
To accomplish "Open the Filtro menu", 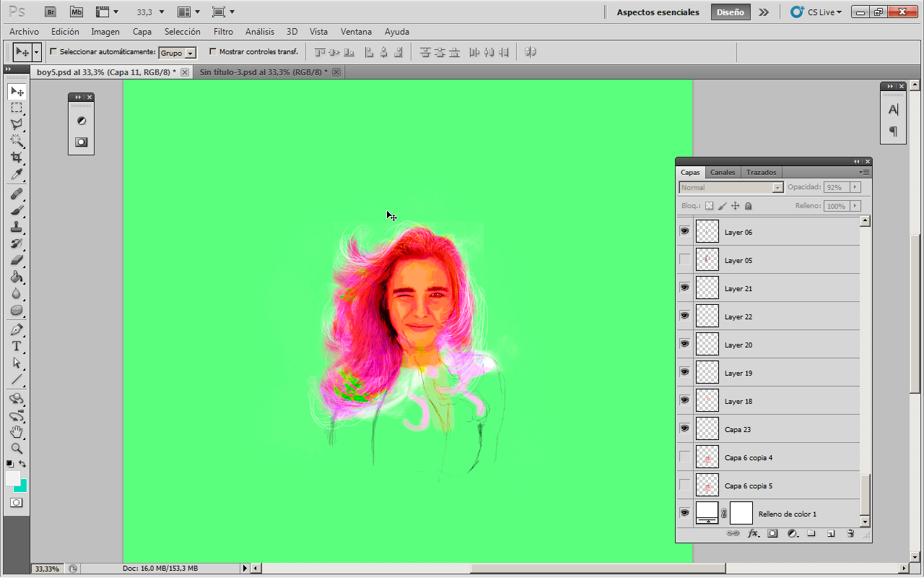I will point(223,32).
